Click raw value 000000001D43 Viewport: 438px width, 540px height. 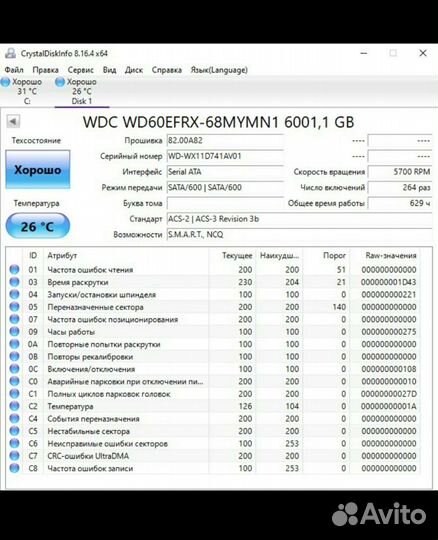[x=388, y=282]
